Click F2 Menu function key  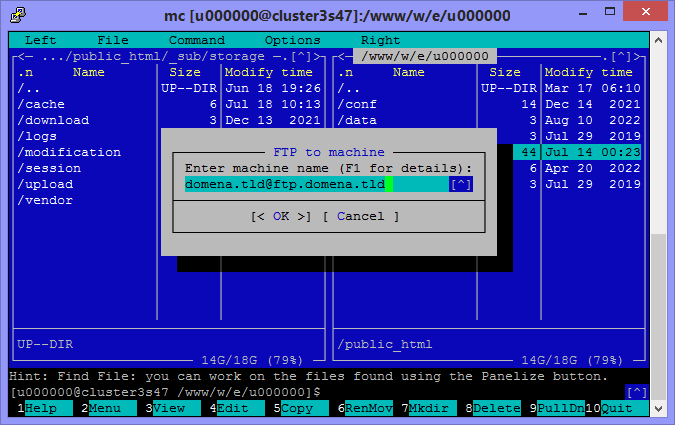click(109, 408)
